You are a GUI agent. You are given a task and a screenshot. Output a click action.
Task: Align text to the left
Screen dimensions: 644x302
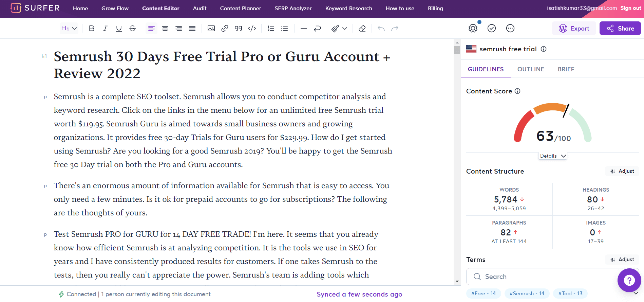tap(151, 29)
